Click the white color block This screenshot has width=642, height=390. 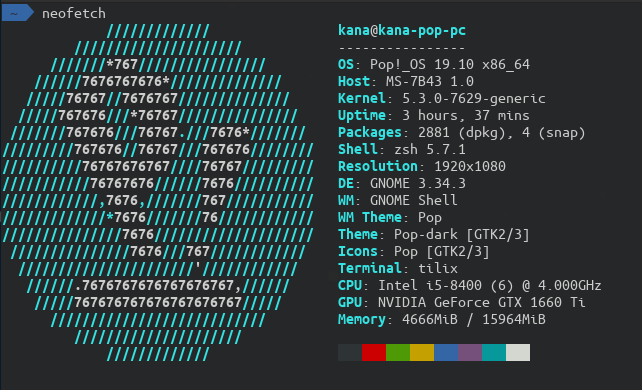pyautogui.click(x=518, y=352)
